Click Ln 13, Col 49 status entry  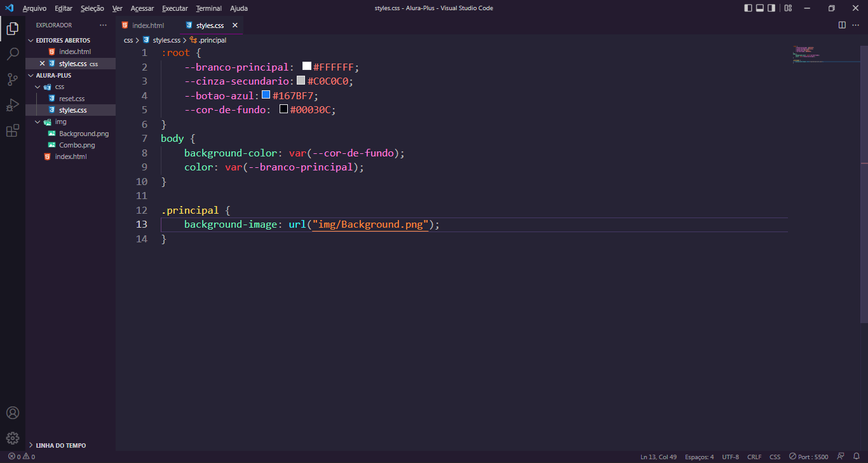[658, 457]
